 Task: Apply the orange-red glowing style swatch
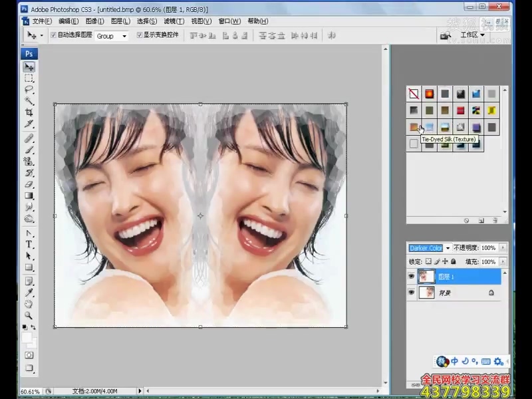coord(429,93)
